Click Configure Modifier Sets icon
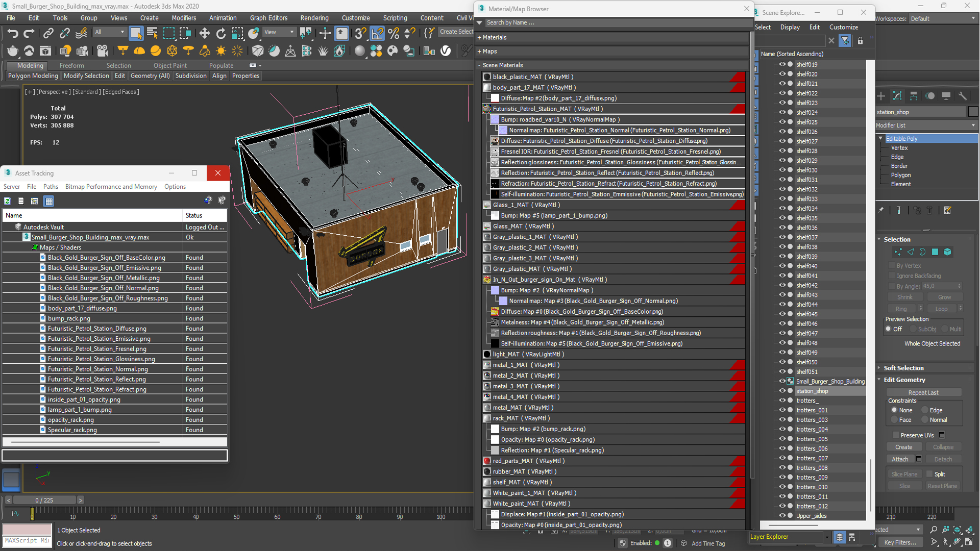 click(948, 210)
